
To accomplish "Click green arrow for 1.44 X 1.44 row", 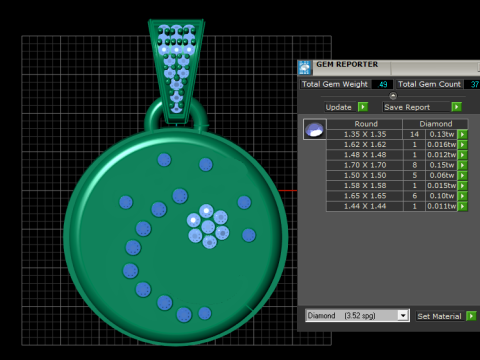I will click(462, 206).
